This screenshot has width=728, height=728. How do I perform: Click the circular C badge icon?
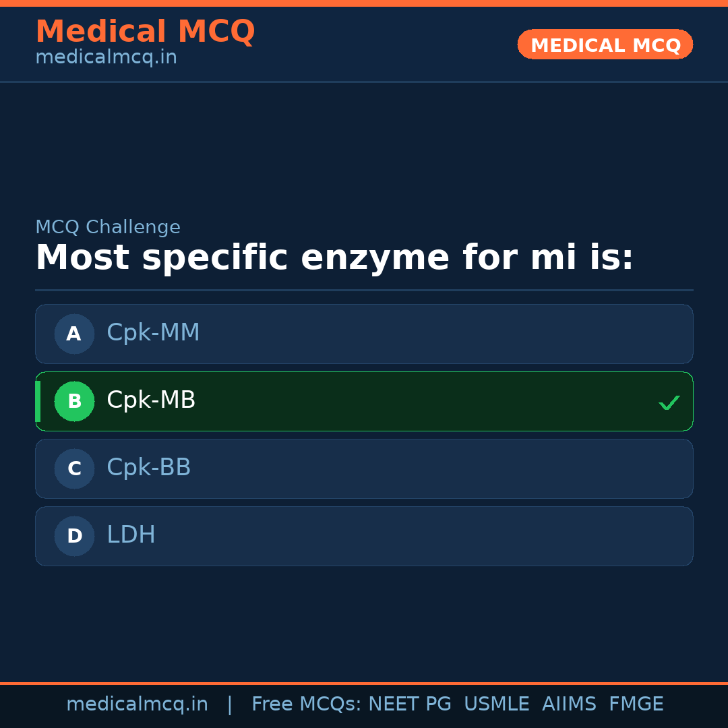pos(74,468)
